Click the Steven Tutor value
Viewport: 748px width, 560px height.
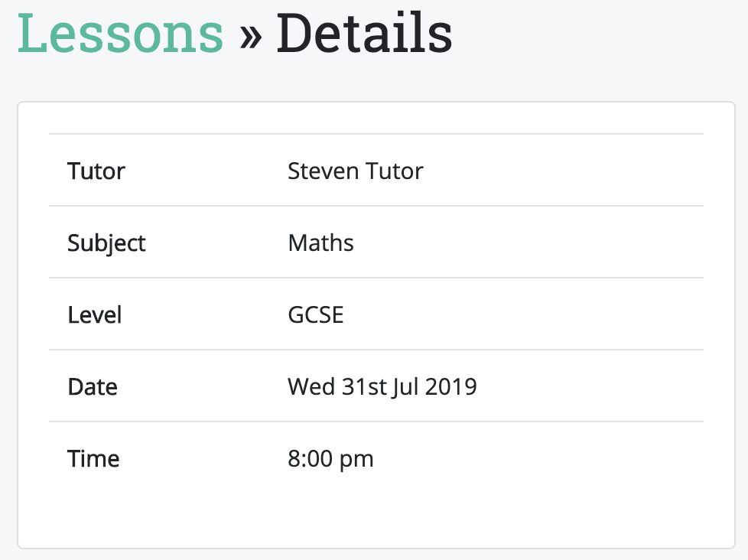click(356, 171)
